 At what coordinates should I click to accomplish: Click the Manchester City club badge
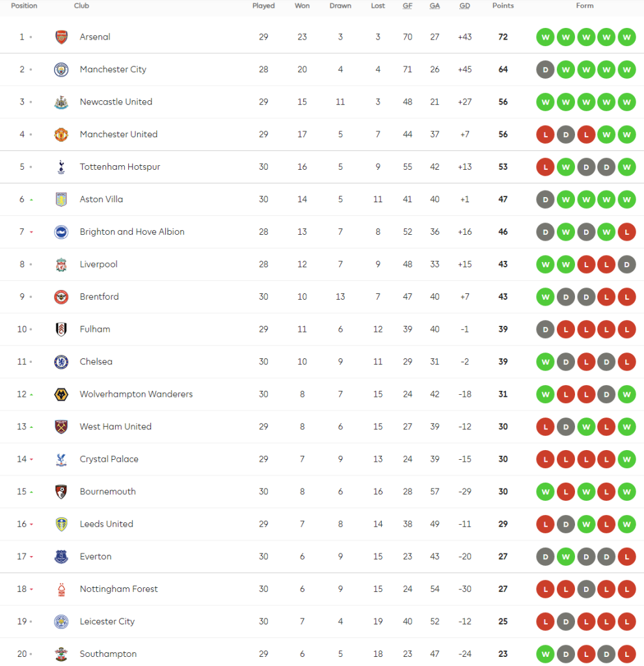tap(61, 70)
